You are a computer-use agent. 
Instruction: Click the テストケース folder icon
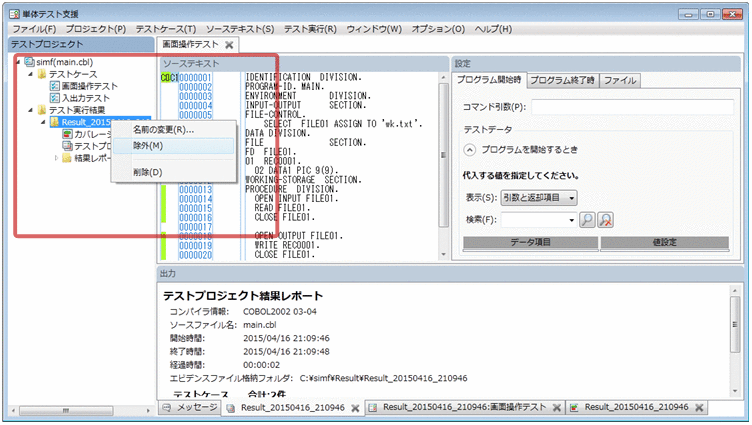pyautogui.click(x=42, y=74)
